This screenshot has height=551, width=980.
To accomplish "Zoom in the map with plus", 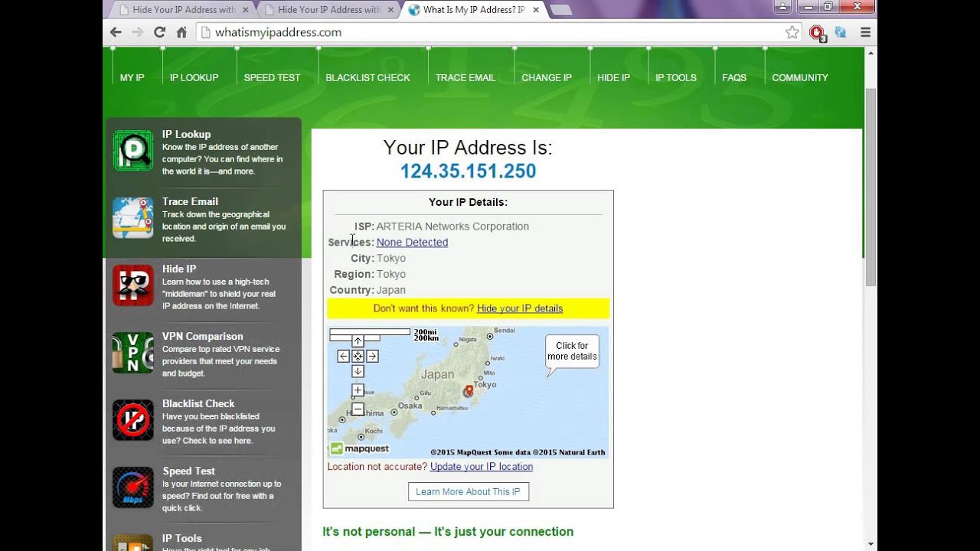I will [358, 390].
